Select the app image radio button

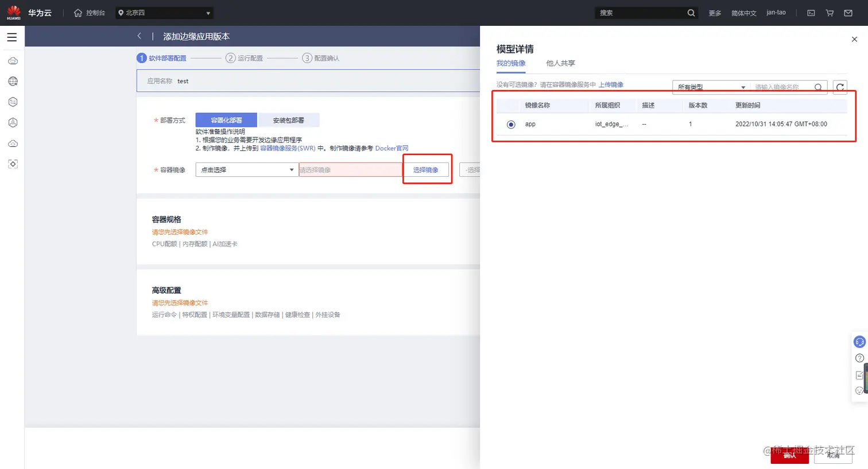pos(511,125)
